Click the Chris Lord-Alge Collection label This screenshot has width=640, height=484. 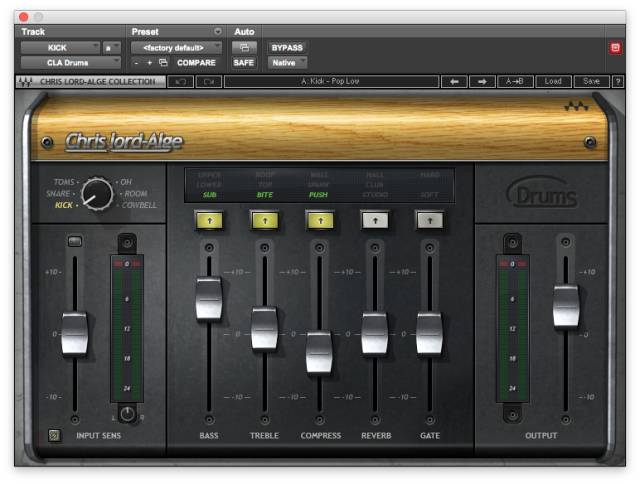pos(98,82)
